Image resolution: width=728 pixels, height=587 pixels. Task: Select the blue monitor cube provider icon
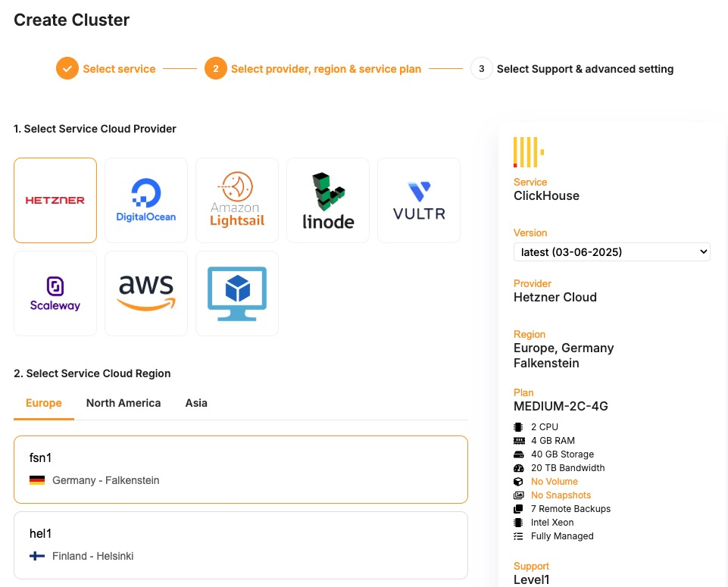pos(237,293)
